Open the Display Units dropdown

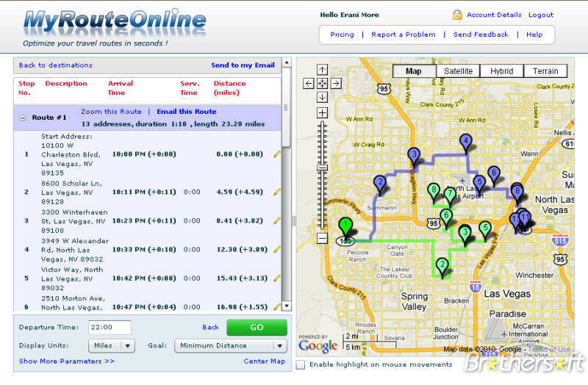coord(112,345)
